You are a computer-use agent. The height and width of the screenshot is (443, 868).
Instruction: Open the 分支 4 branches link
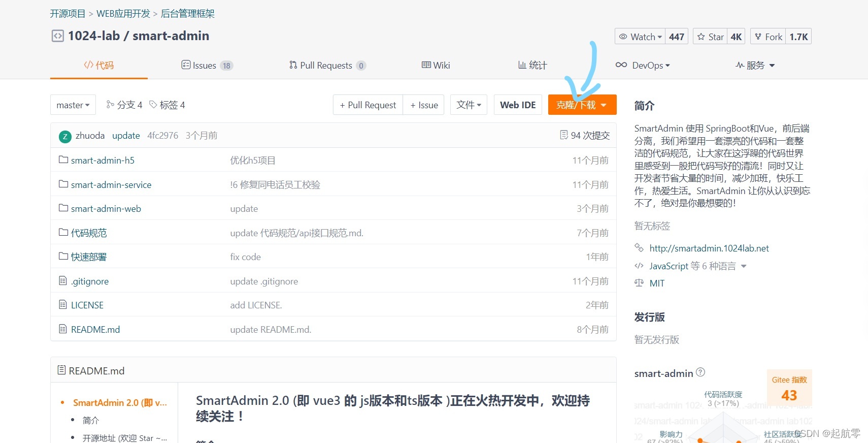point(124,105)
